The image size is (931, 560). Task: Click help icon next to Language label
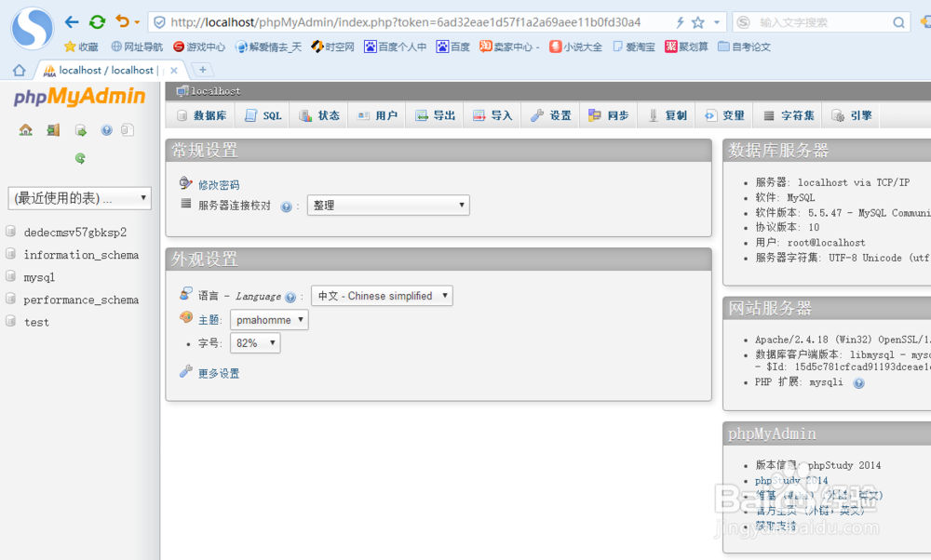pos(290,297)
